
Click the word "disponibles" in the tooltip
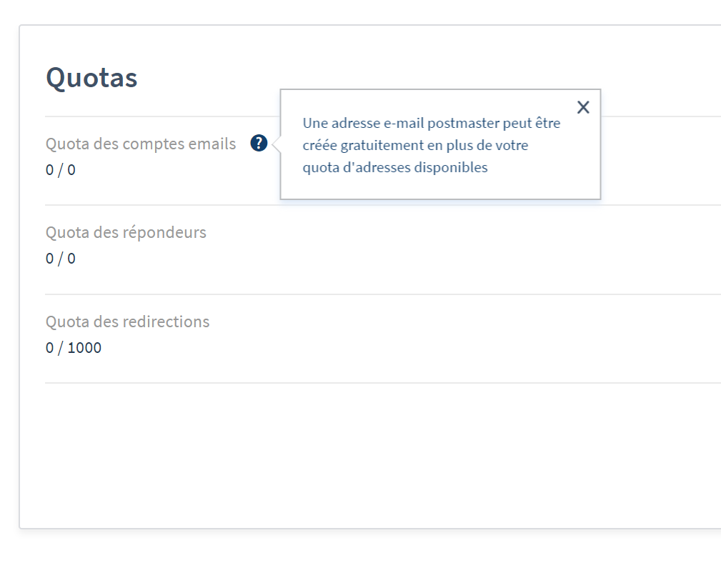pyautogui.click(x=451, y=167)
